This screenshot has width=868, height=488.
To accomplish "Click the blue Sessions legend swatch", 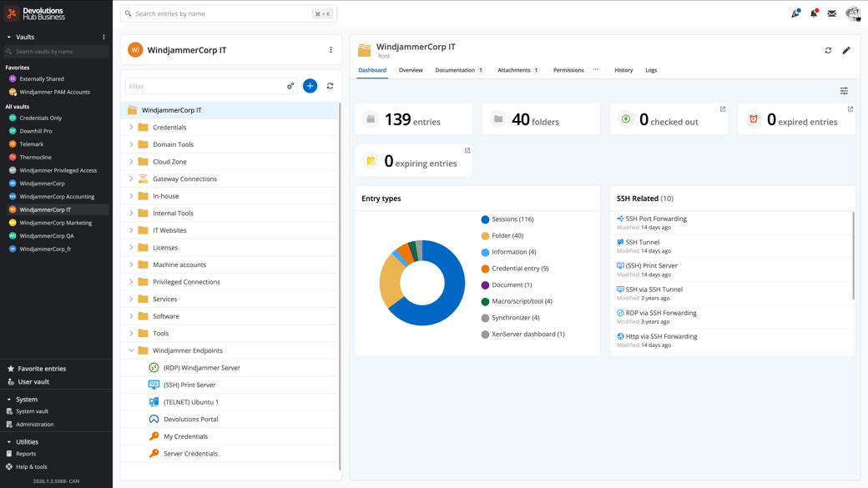I will pos(485,219).
